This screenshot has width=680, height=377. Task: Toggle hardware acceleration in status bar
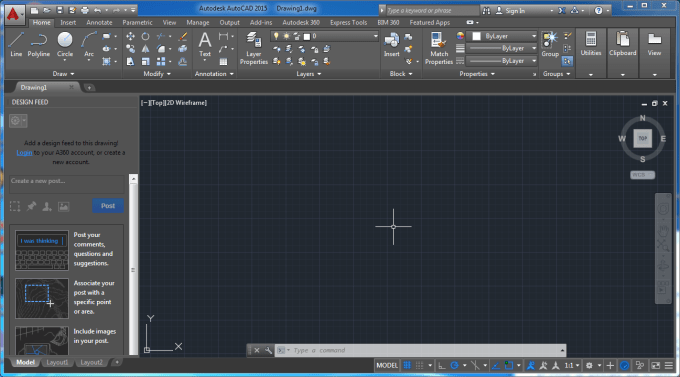(624, 366)
